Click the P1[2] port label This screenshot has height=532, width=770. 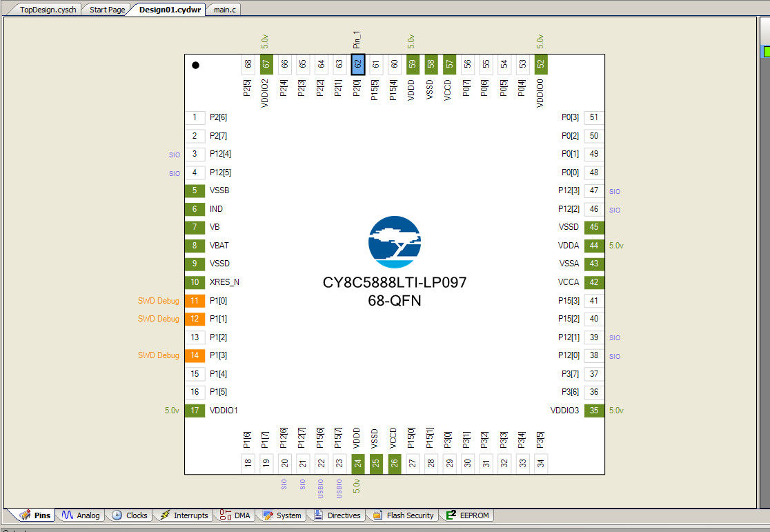[219, 337]
